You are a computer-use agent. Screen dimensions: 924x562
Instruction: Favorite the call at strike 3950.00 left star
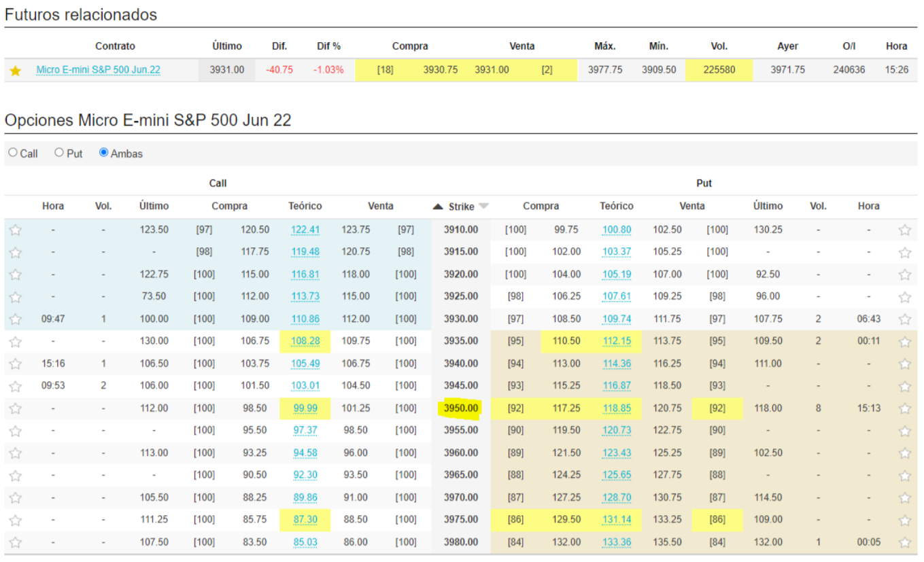[x=16, y=408]
